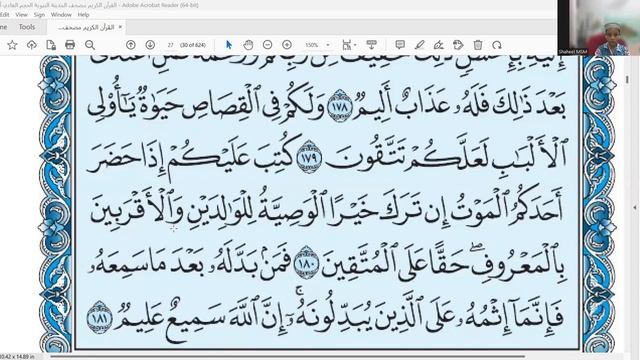Expand the right side panel arrow

coord(635,207)
